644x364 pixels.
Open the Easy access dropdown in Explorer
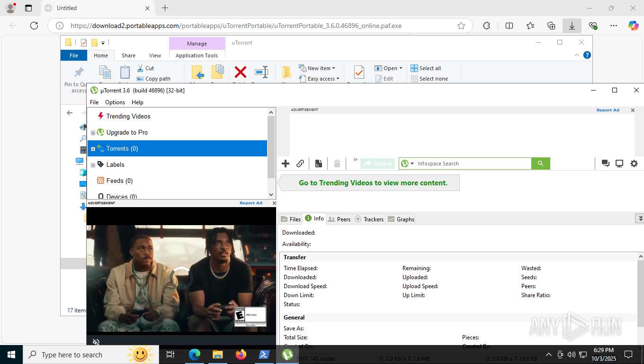tap(319, 79)
